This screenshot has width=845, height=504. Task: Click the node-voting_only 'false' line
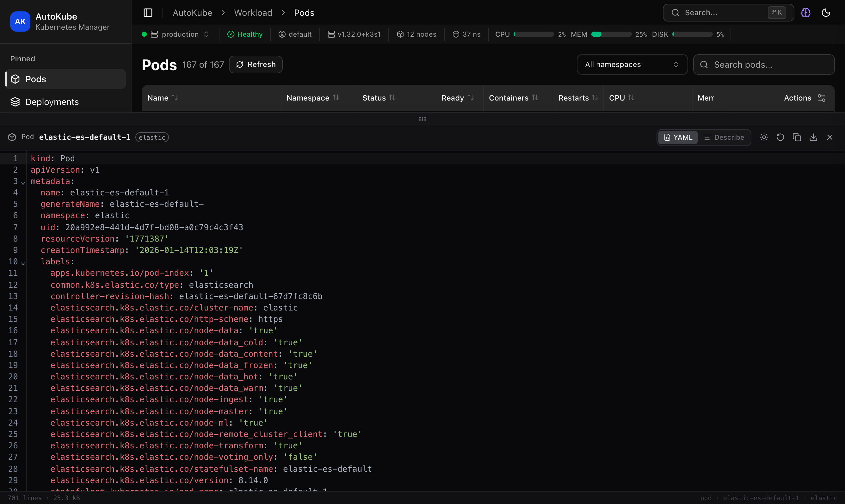tap(184, 457)
